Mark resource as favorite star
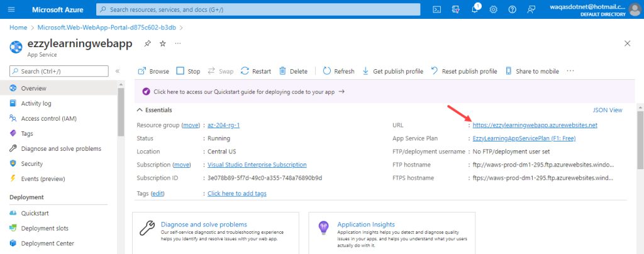Viewport: 644px width, 254px height. [x=163, y=43]
